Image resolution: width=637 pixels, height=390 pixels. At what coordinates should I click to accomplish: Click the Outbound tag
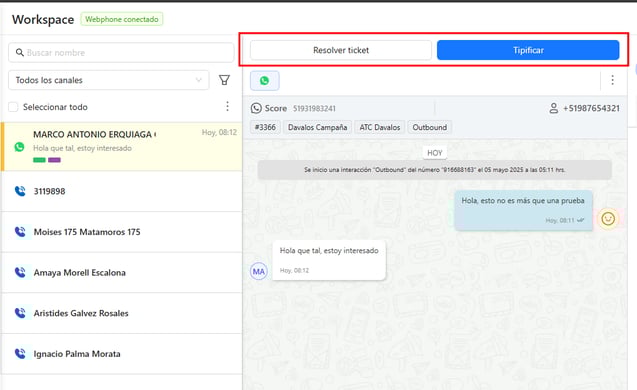(x=429, y=127)
